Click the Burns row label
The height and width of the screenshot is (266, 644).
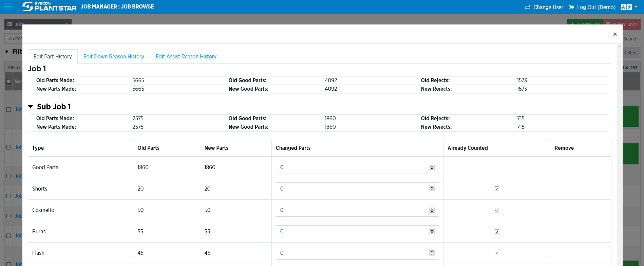[39, 232]
